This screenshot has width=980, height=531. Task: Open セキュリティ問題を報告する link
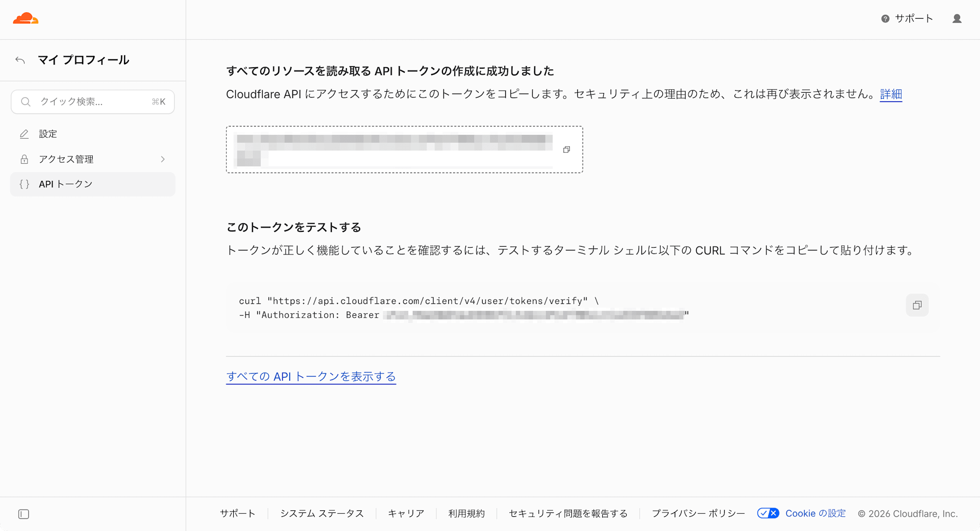568,513
